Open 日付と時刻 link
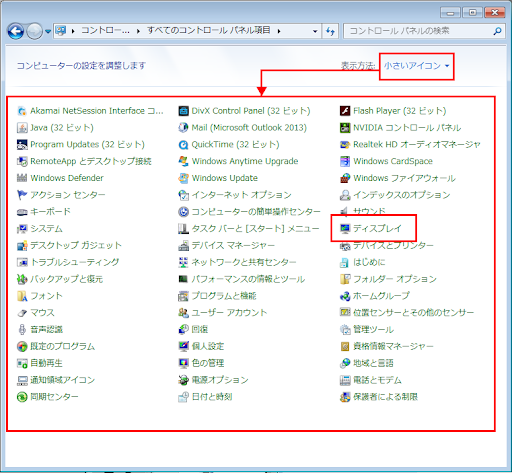The image size is (512, 473). click(x=212, y=397)
